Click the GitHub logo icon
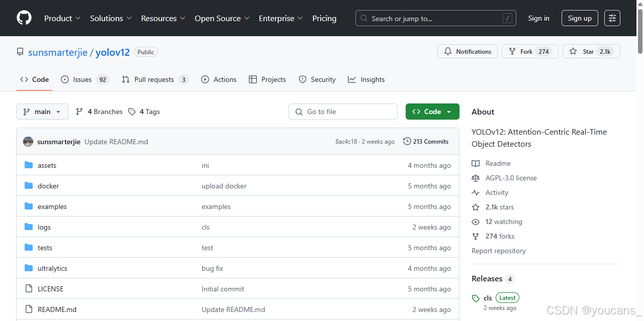Screen dimensions: 644x321 (x=24, y=18)
